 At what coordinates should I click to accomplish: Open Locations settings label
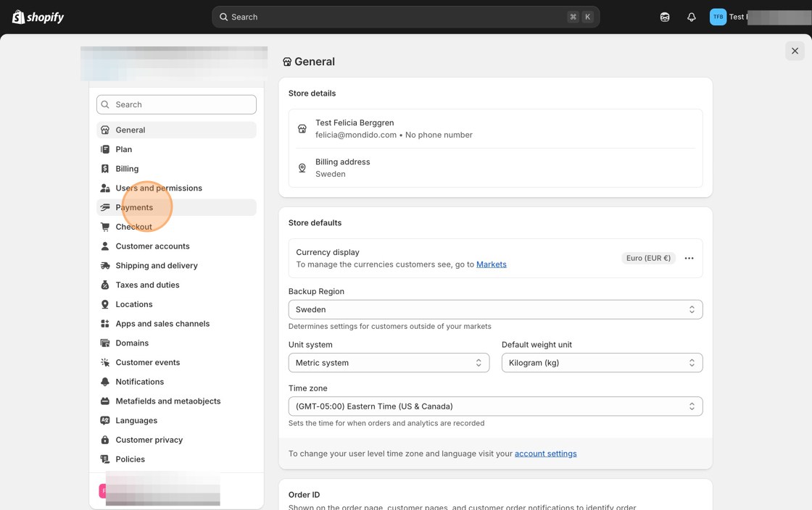(x=134, y=304)
